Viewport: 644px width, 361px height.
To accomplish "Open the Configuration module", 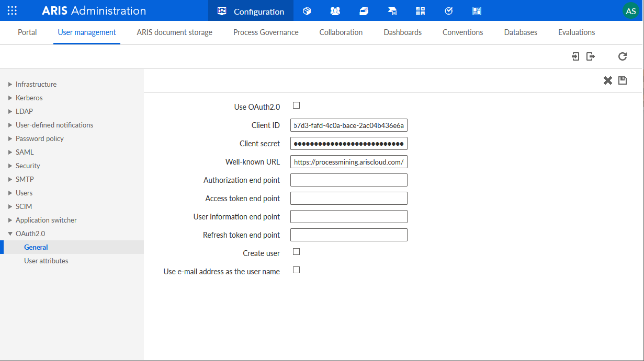I will [x=251, y=10].
